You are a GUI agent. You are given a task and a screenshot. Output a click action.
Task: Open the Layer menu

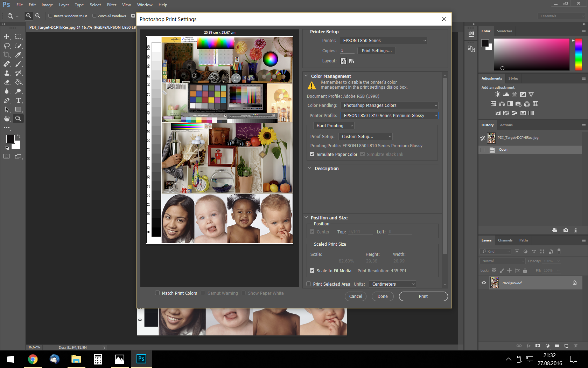click(x=64, y=5)
